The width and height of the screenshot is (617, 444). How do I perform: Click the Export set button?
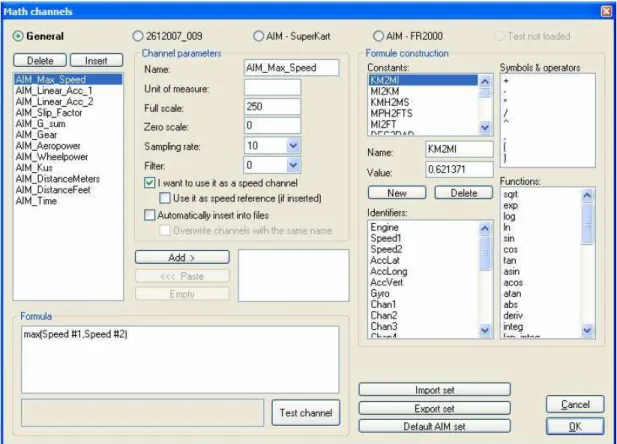point(434,409)
